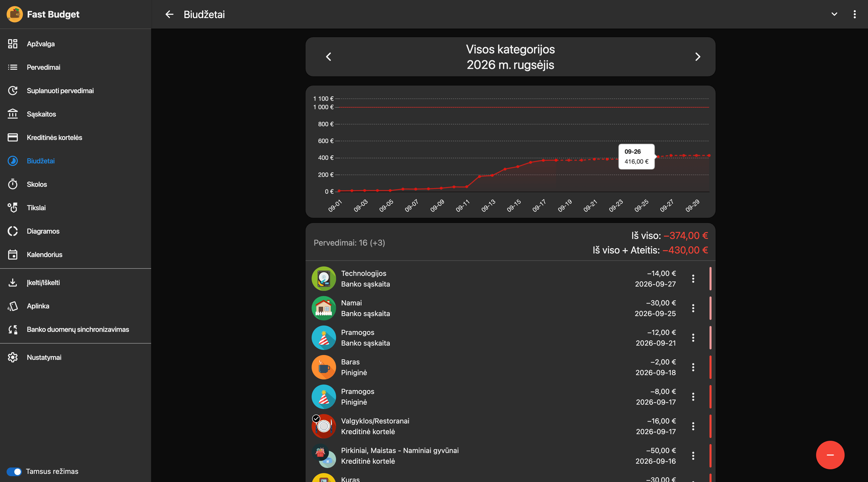Open Suplanuoti pervedimai section
Screen dimensions: 868x482
[x=76, y=91]
